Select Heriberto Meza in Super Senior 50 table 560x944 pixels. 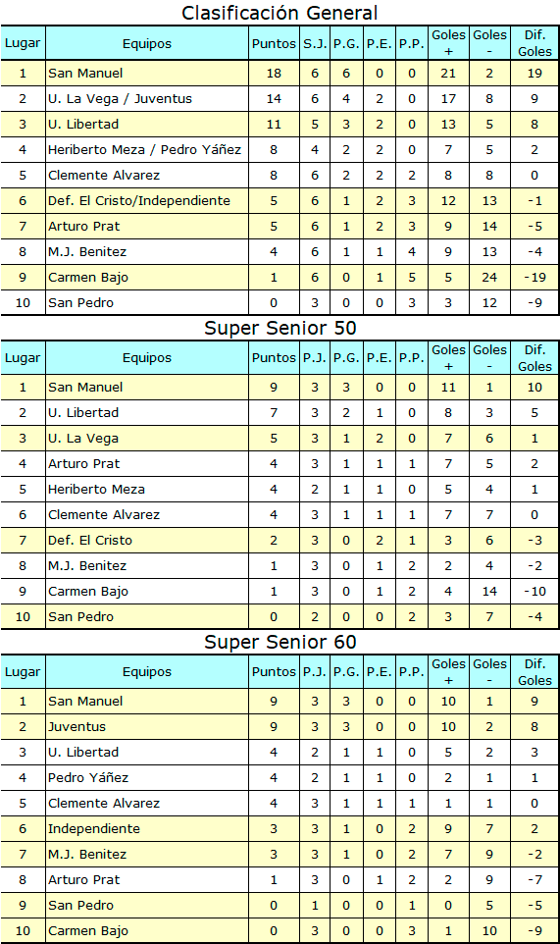pos(96,489)
